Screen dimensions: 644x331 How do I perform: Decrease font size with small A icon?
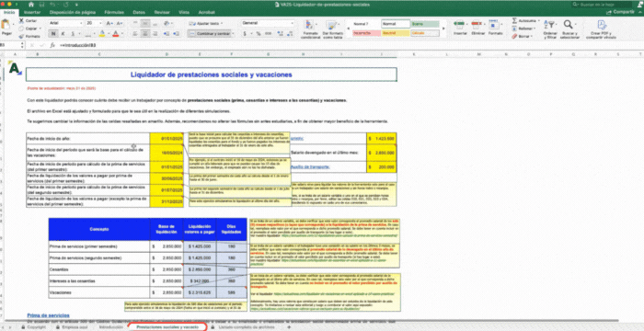tap(119, 23)
